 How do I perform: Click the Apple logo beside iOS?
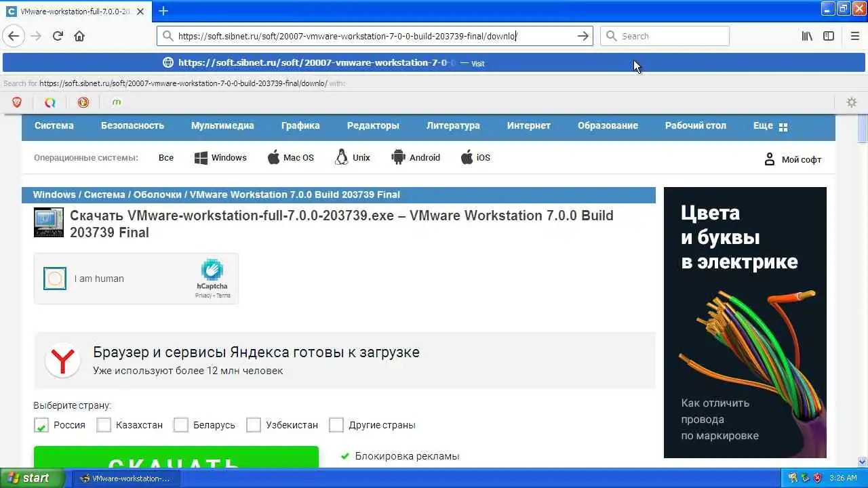(x=467, y=157)
